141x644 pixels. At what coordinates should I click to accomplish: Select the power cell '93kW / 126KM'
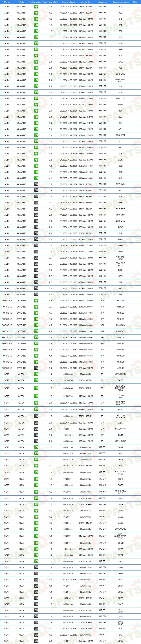pyautogui.click(x=86, y=233)
